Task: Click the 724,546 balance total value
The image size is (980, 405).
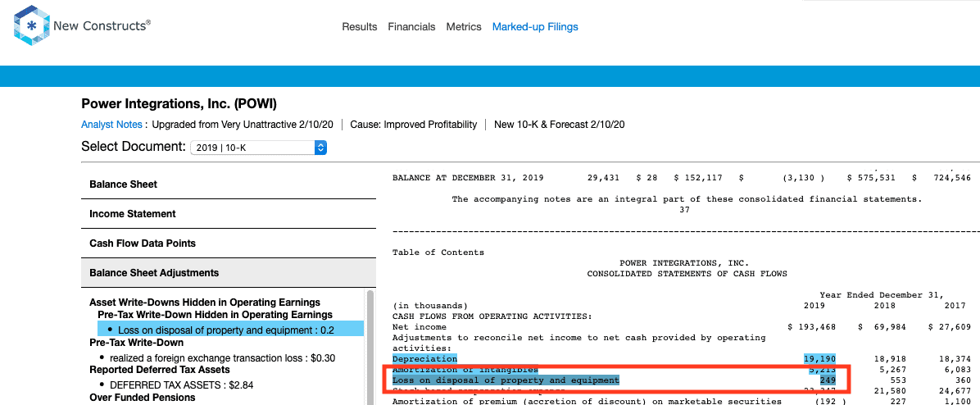Action: pos(954,178)
